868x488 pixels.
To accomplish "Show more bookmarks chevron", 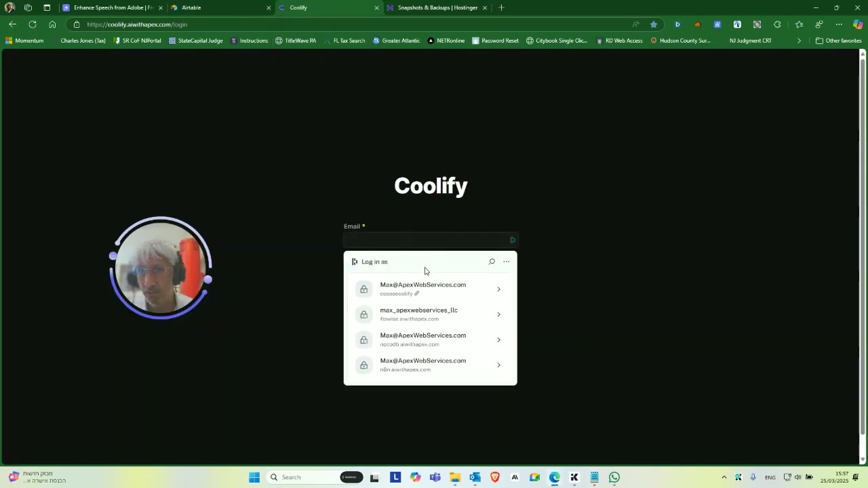I will pyautogui.click(x=799, y=41).
